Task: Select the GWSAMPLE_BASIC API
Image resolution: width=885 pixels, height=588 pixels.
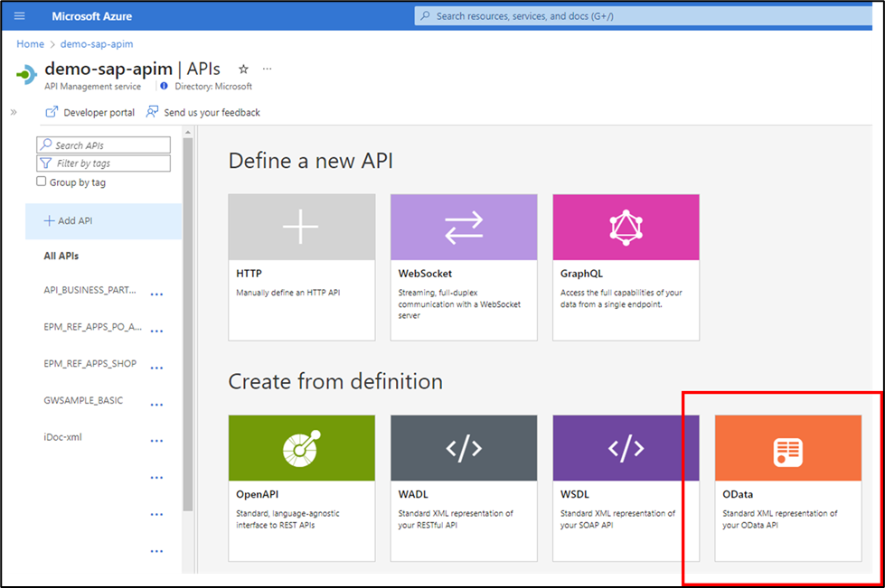Action: (x=83, y=400)
